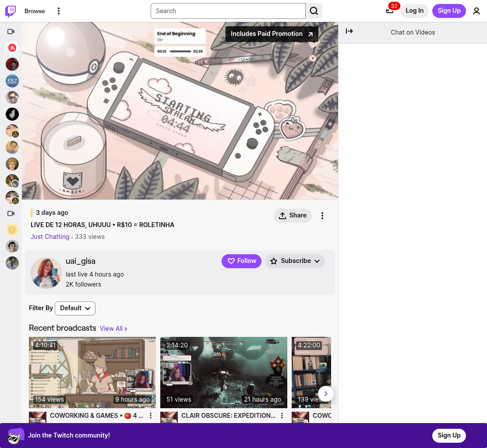
Task: Open the yellow sun channel avatar in sidebar
Action: [12, 230]
